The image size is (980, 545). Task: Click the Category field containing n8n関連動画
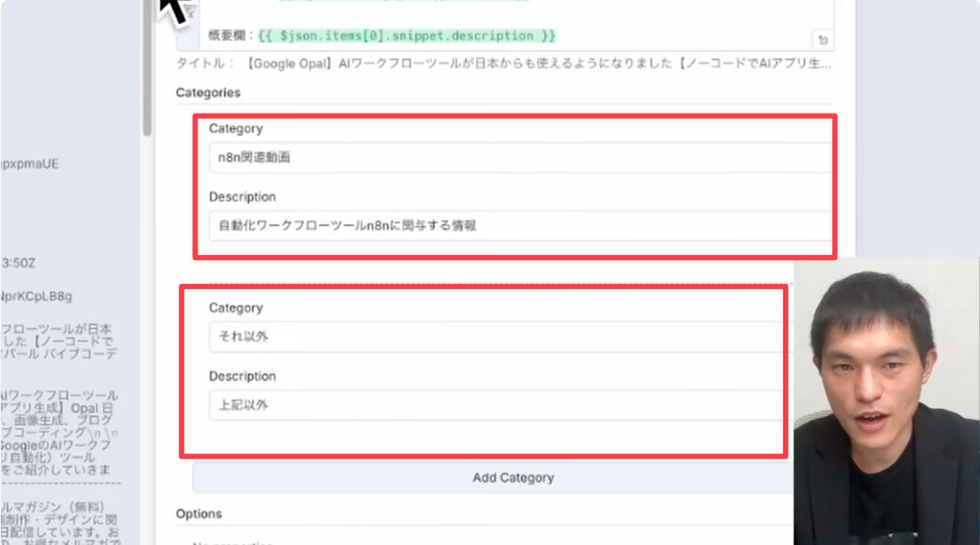pos(519,158)
